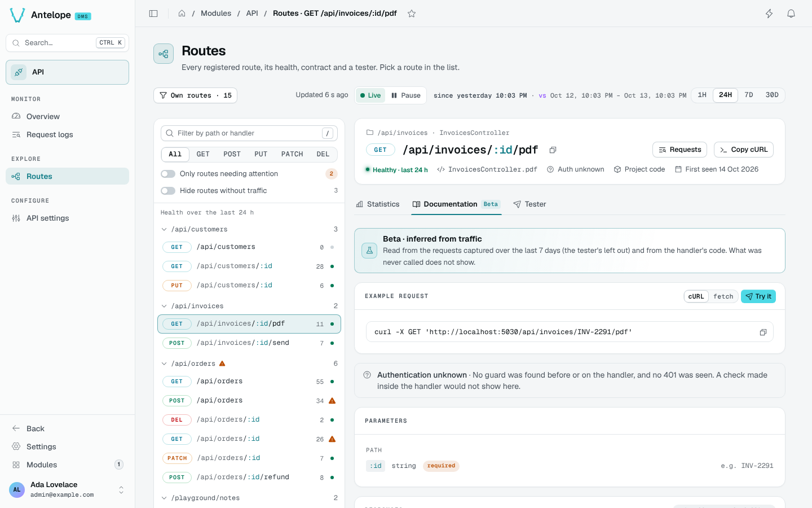
Task: Copy the curl example command
Action: [763, 332]
